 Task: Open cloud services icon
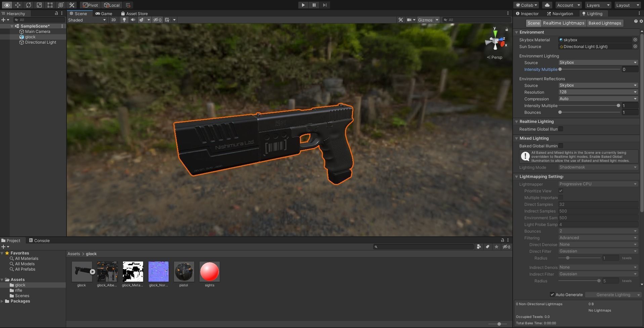click(547, 5)
